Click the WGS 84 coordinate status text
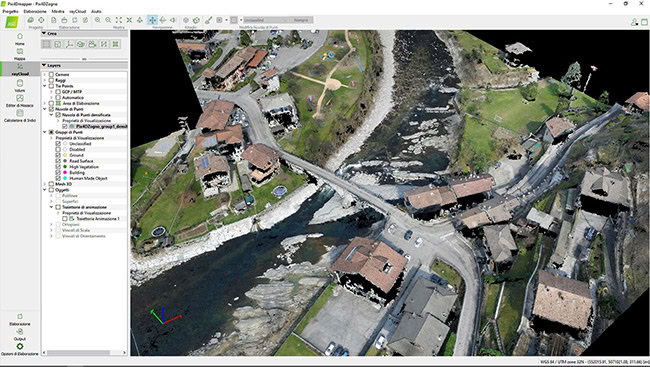This screenshot has height=367, width=650. click(x=594, y=362)
